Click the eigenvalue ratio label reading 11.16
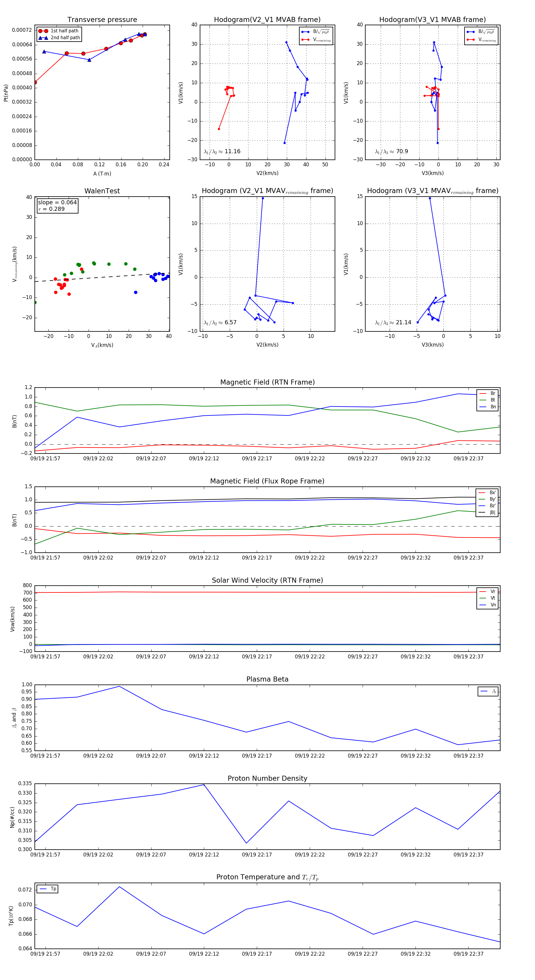535x980 pixels. tap(222, 151)
